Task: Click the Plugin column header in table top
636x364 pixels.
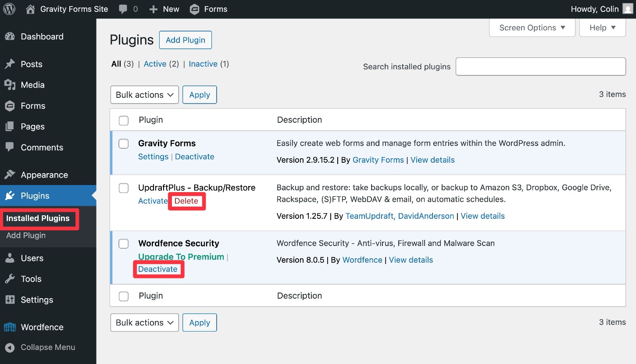Action: pyautogui.click(x=151, y=120)
